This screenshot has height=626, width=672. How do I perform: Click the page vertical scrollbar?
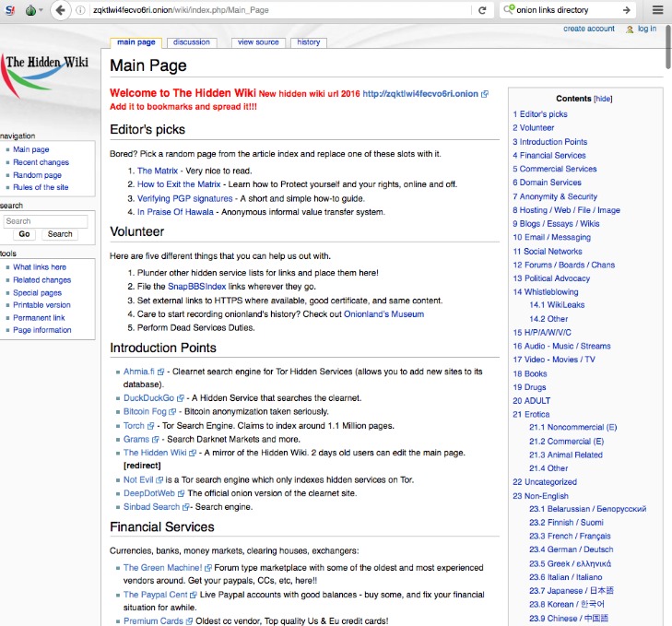667,47
